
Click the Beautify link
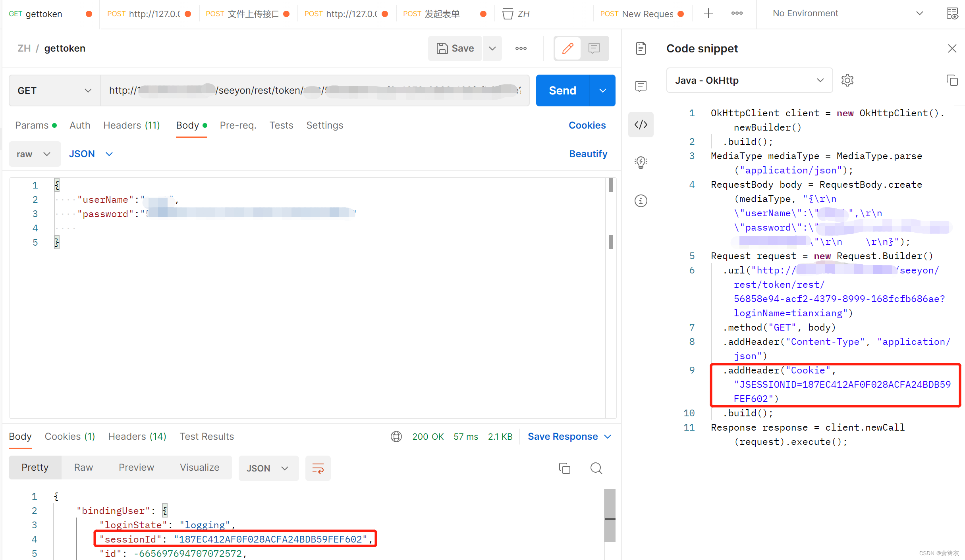point(588,154)
